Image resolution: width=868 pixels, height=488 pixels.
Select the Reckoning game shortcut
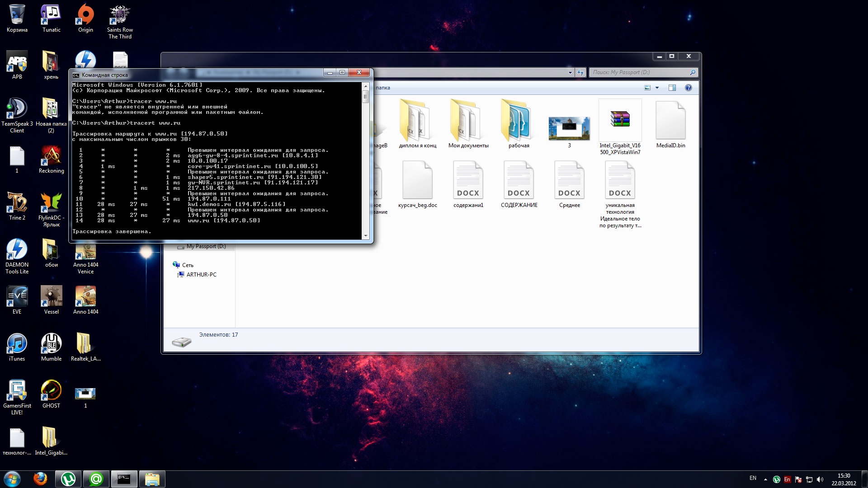(51, 159)
